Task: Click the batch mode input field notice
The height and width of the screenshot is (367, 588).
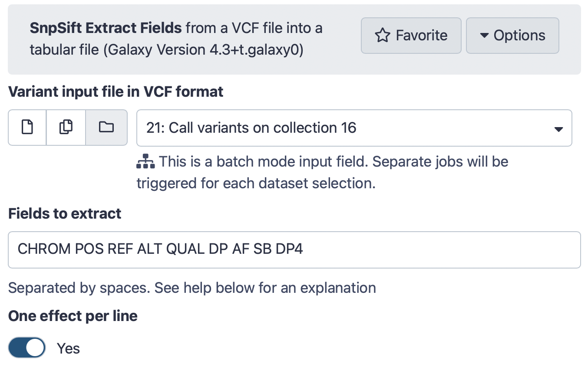Action: [322, 173]
